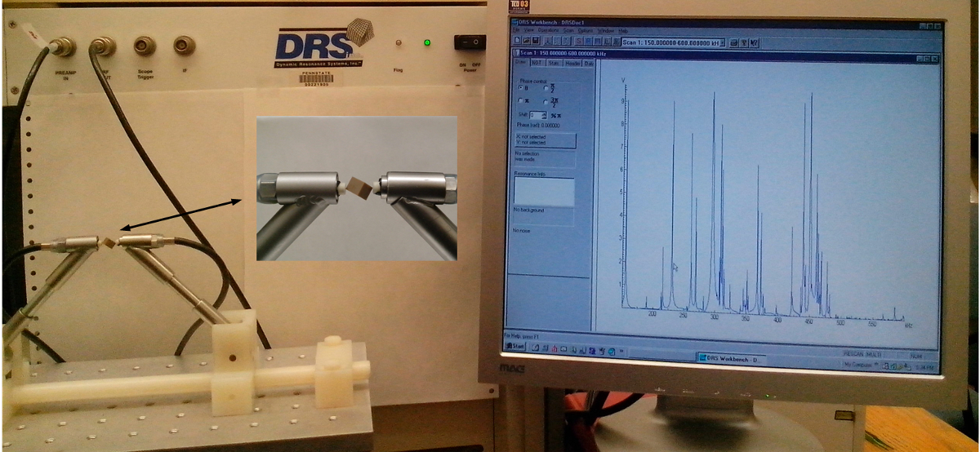Image resolution: width=980 pixels, height=452 pixels.
Task: Select the 0 phase control radio
Action: [x=521, y=87]
